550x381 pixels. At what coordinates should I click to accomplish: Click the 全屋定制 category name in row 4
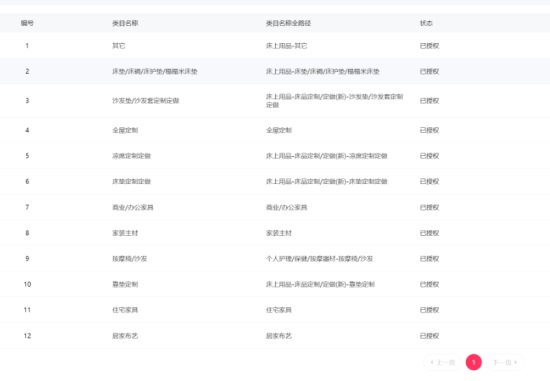pos(125,130)
